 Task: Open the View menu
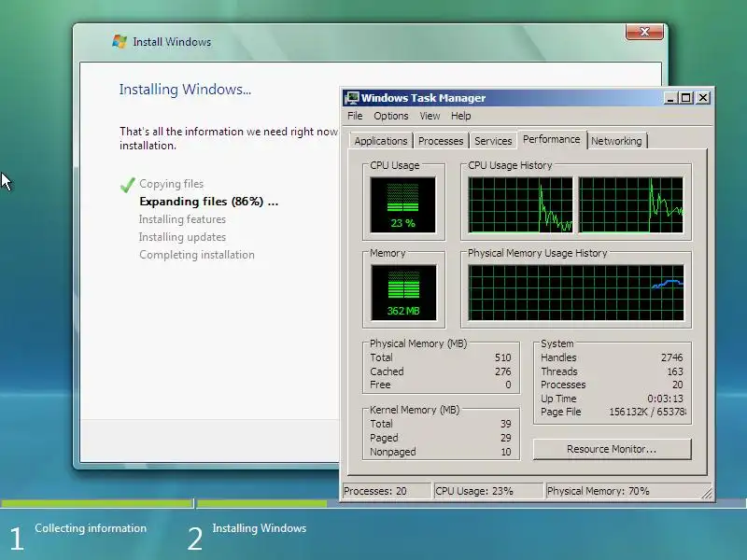[430, 116]
